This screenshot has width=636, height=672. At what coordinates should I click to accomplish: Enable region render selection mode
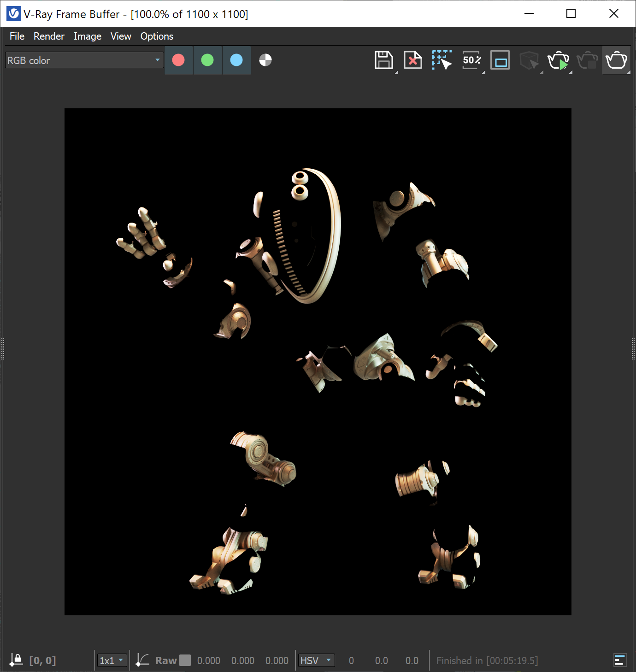click(x=442, y=60)
